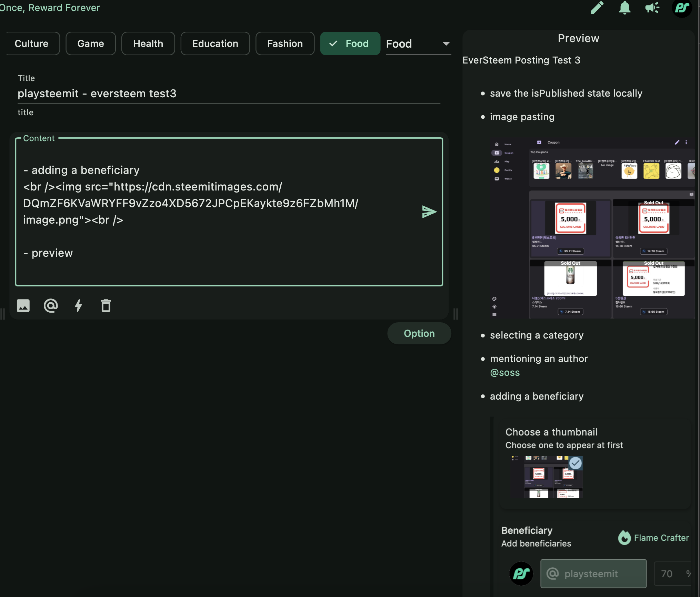Select the checked thumbnail image
Viewport: 700px width, 597px height.
pos(547,477)
